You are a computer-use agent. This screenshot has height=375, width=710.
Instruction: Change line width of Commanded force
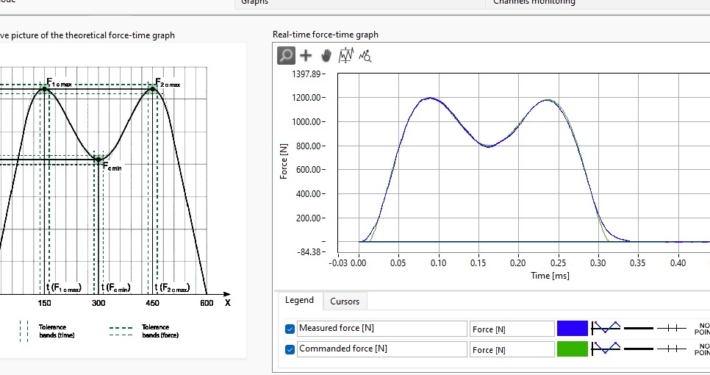click(x=638, y=349)
